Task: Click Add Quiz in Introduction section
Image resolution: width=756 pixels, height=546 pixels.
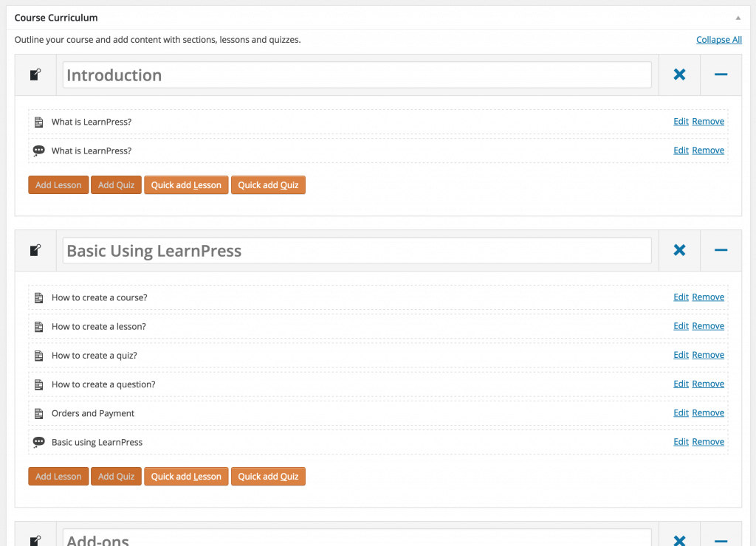Action: click(116, 185)
